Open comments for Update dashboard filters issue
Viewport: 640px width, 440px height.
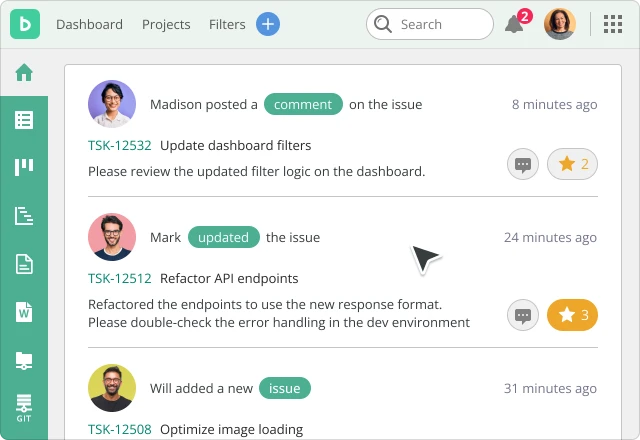(522, 164)
